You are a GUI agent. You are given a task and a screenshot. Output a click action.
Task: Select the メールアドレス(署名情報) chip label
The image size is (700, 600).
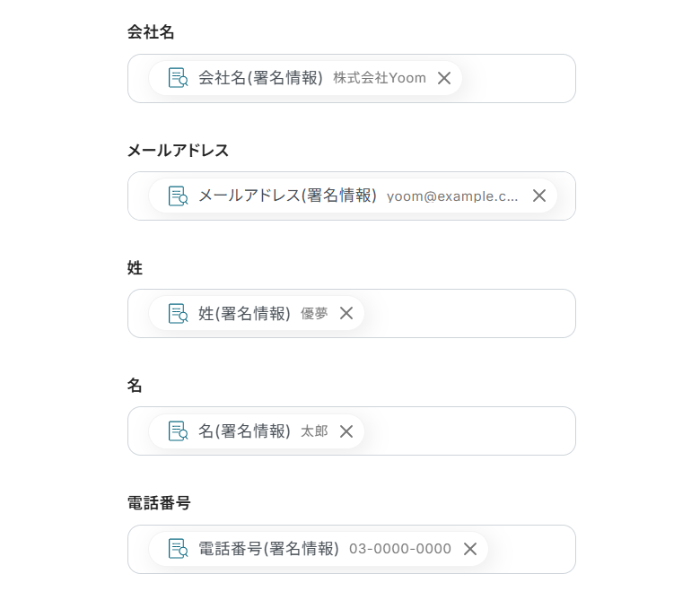point(287,196)
